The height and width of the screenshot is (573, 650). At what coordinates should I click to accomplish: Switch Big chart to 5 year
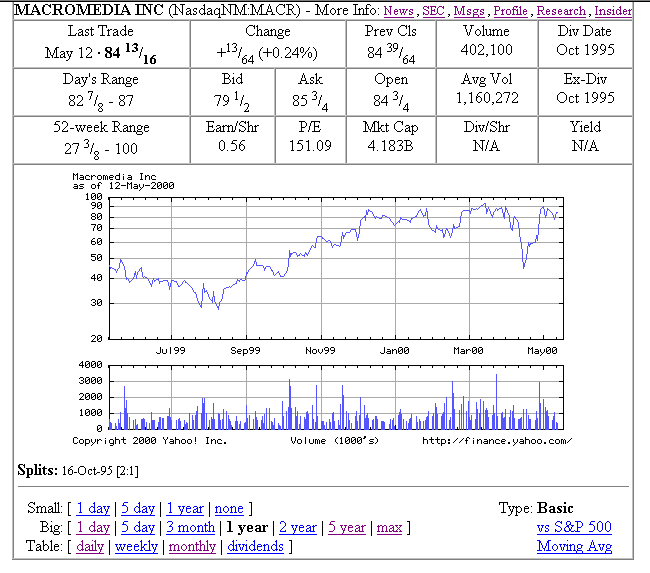coord(346,528)
